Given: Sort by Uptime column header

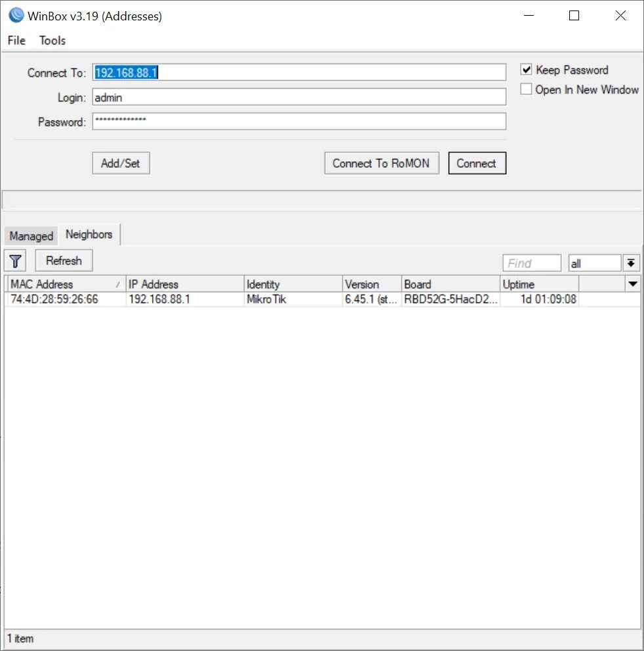Looking at the screenshot, I should pos(539,284).
